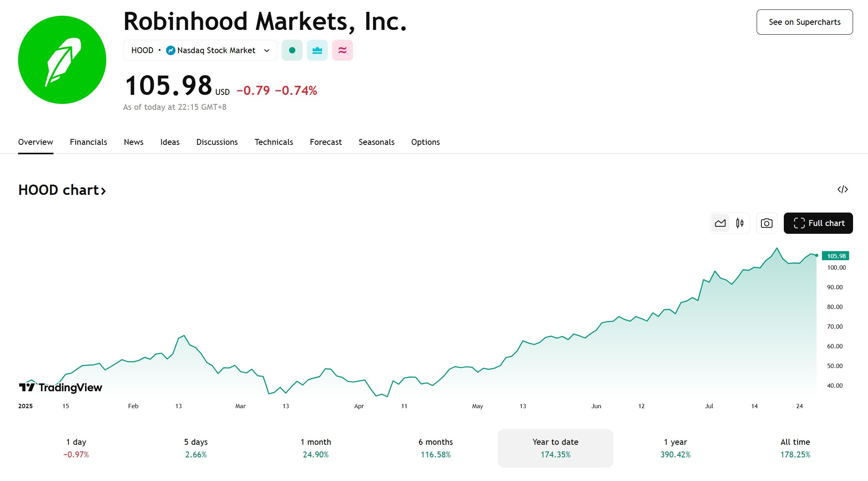
Task: Select the Year to date range
Action: pyautogui.click(x=555, y=448)
